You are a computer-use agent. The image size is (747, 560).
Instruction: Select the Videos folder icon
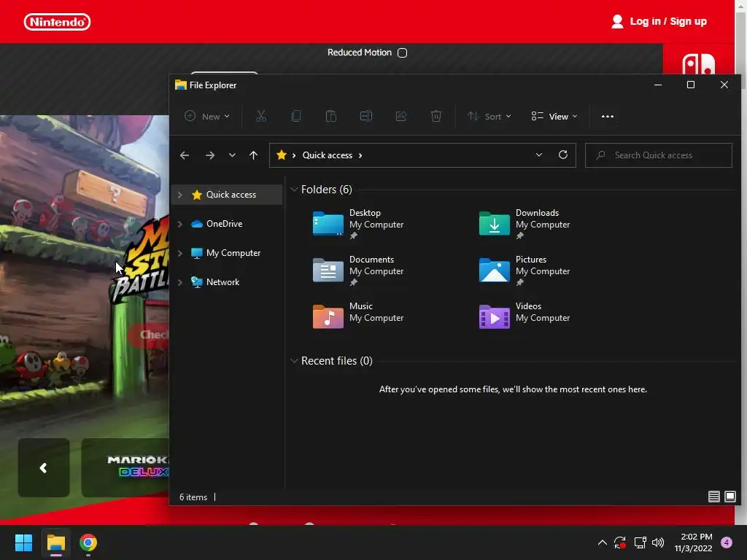tap(494, 316)
